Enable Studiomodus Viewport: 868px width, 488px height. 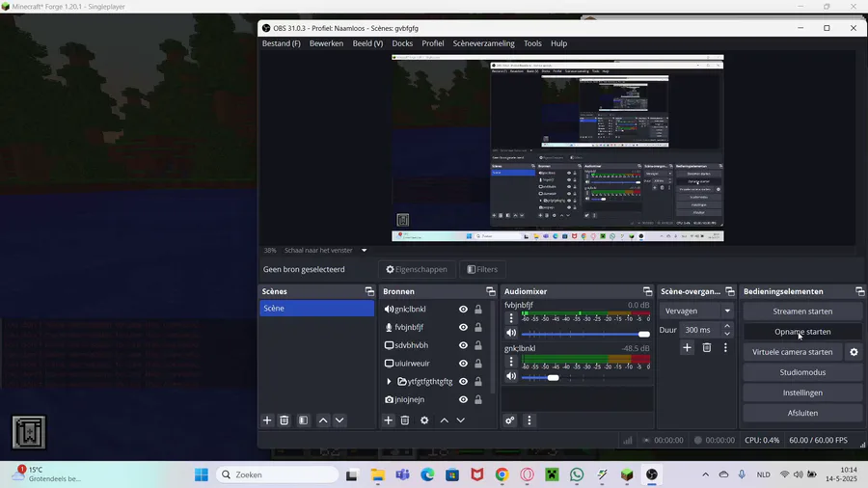pos(802,372)
